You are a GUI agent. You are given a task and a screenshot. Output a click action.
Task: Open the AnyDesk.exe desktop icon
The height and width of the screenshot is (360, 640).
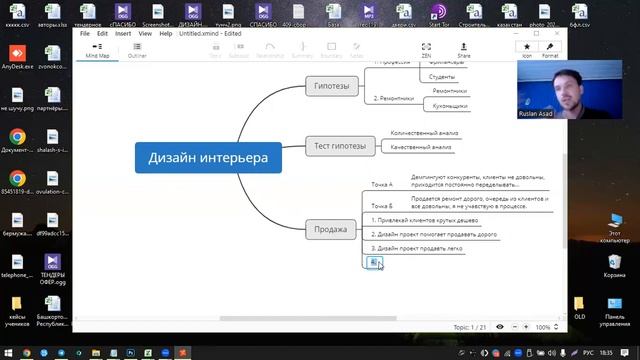(18, 57)
